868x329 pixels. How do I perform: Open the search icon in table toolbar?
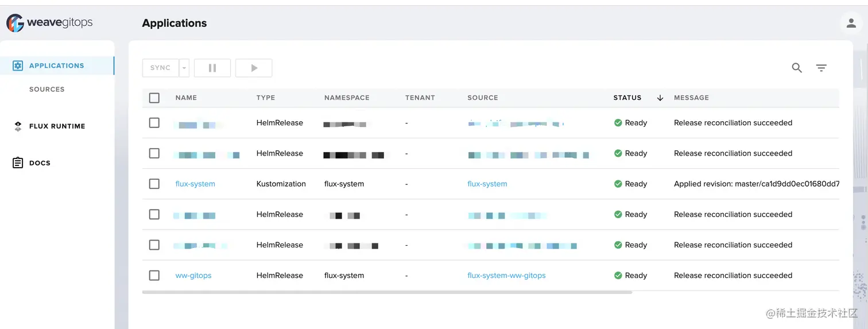[x=797, y=68]
